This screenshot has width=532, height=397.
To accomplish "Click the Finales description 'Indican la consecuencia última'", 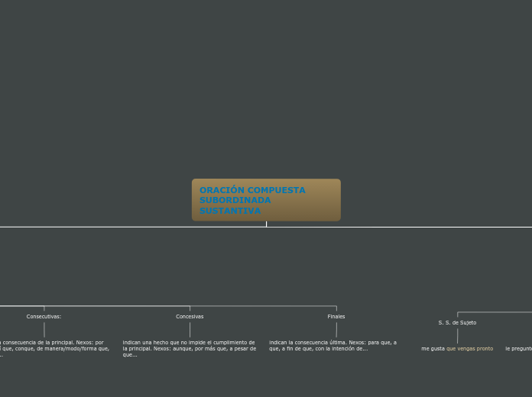I will [x=332, y=346].
